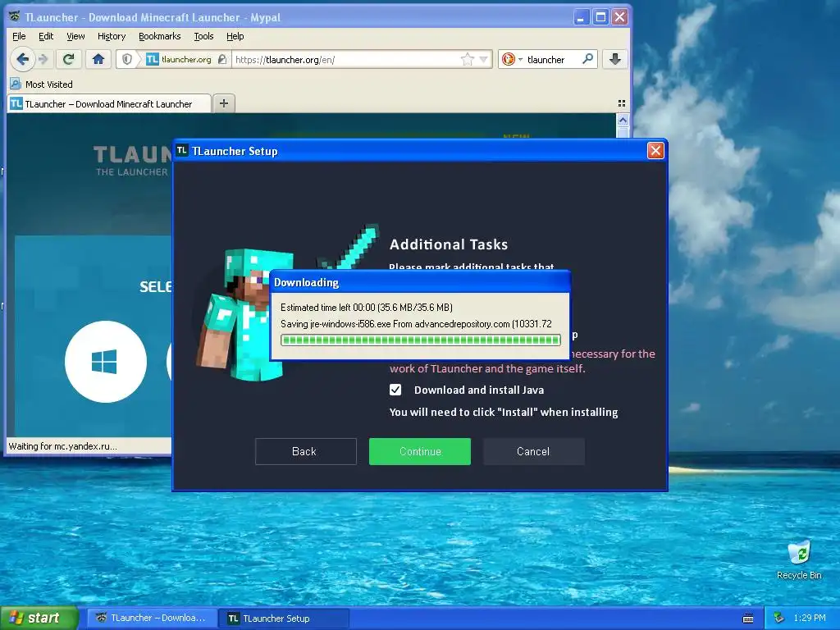Open the DuckDuckGo search engine selector

click(510, 59)
